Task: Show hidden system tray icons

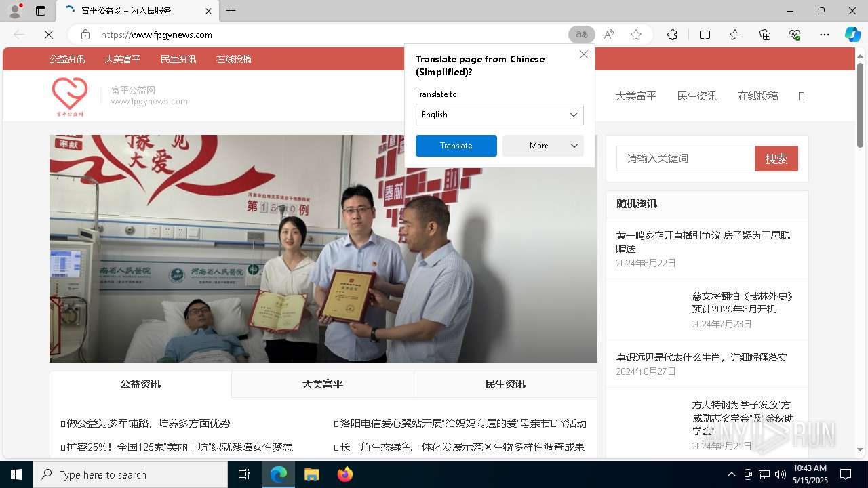Action: (731, 474)
